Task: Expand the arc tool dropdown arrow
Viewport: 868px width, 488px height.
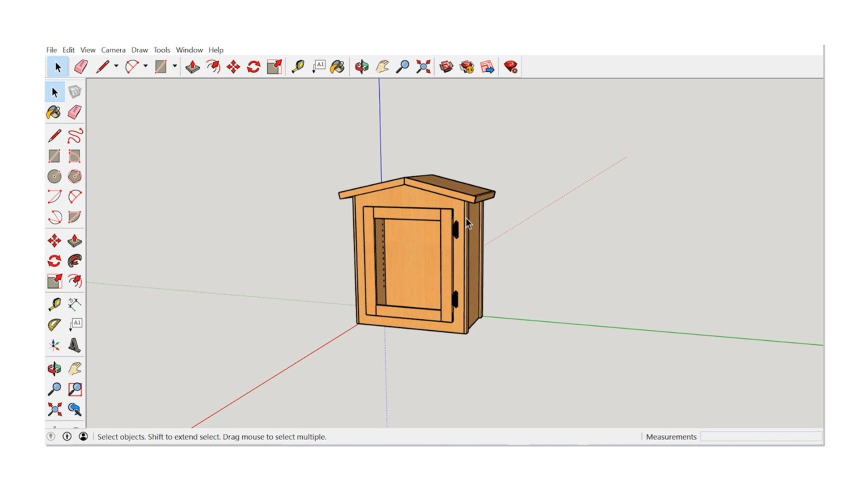Action: (x=146, y=66)
